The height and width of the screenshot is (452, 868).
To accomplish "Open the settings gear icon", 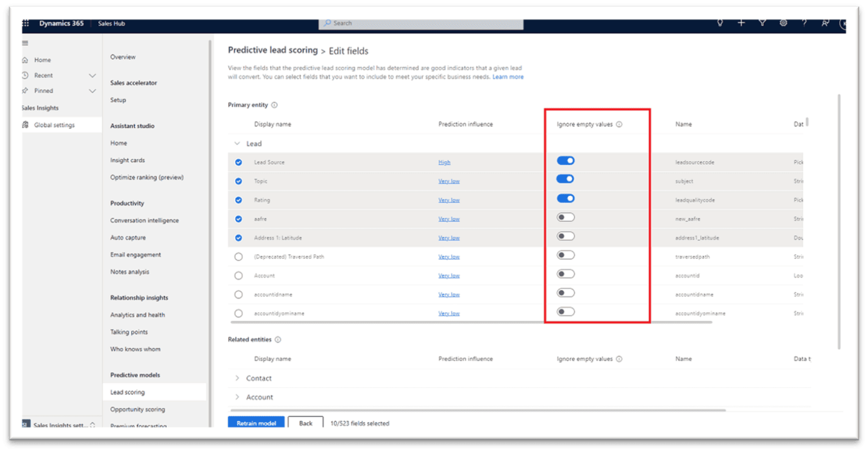I will [783, 23].
